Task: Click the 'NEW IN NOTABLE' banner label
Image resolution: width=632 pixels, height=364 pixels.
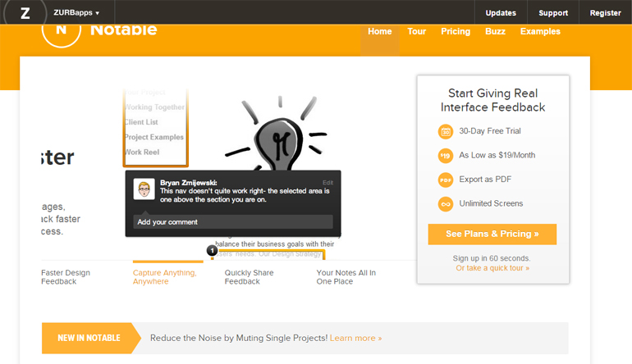Action: 89,339
